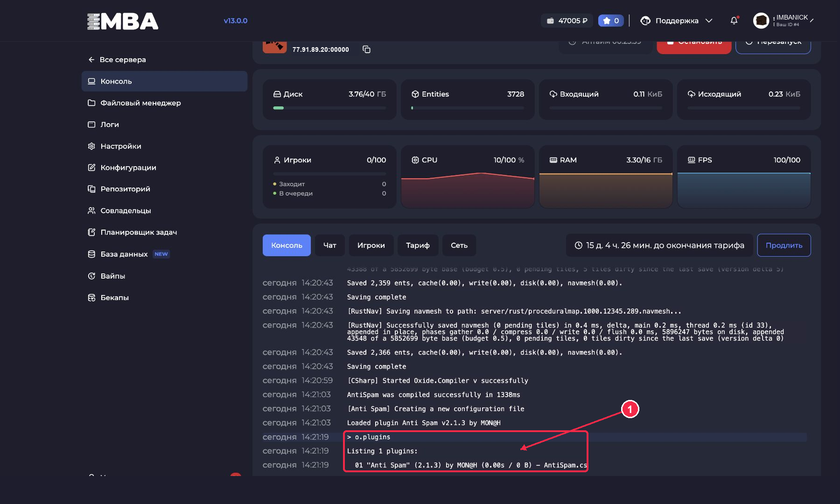Image resolution: width=840 pixels, height=504 pixels.
Task: Click the CPU usage graph
Action: pyautogui.click(x=468, y=190)
